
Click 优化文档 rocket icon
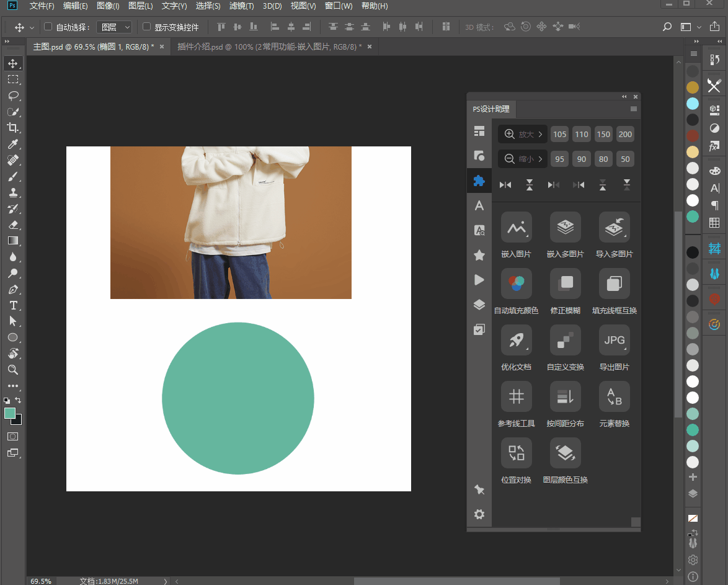[x=517, y=340]
